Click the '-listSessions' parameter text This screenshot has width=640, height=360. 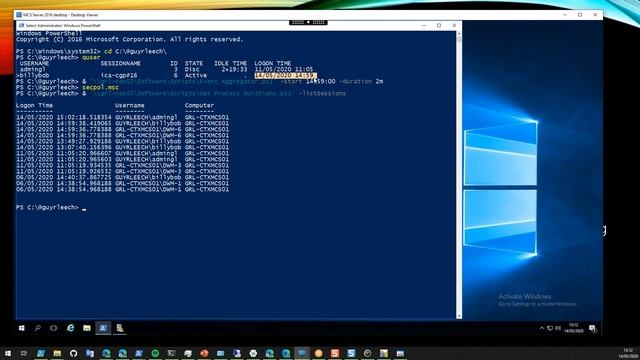[322, 93]
